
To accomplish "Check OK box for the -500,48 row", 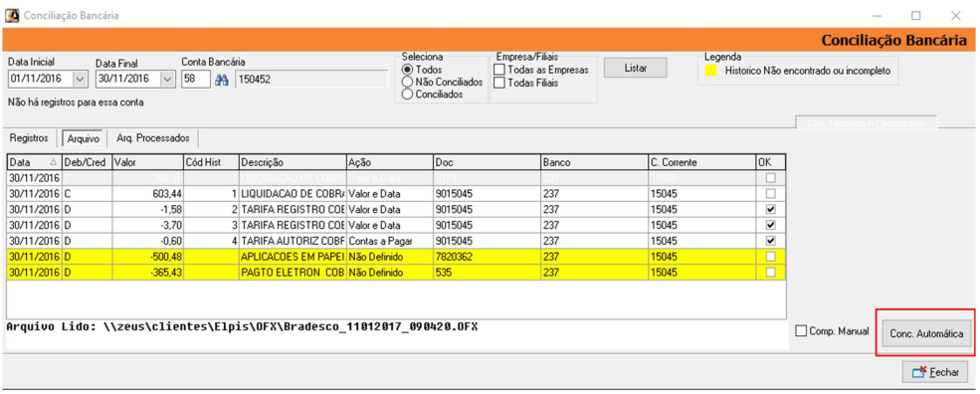I will 771,257.
